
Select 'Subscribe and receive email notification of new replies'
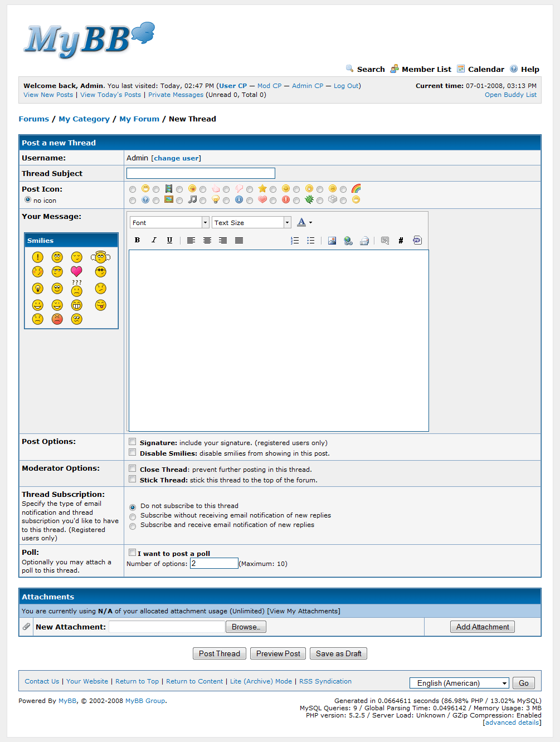[x=132, y=526]
